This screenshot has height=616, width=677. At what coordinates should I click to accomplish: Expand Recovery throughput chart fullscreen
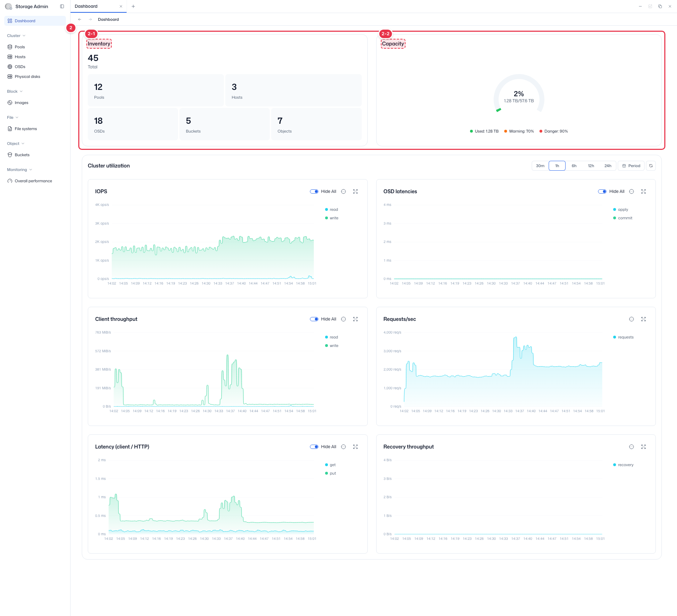(644, 447)
